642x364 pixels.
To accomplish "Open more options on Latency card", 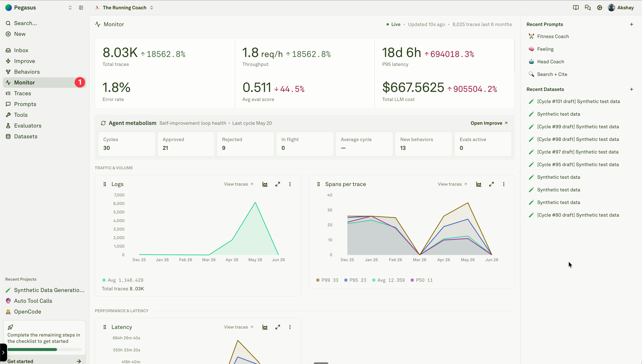I will coord(290,327).
